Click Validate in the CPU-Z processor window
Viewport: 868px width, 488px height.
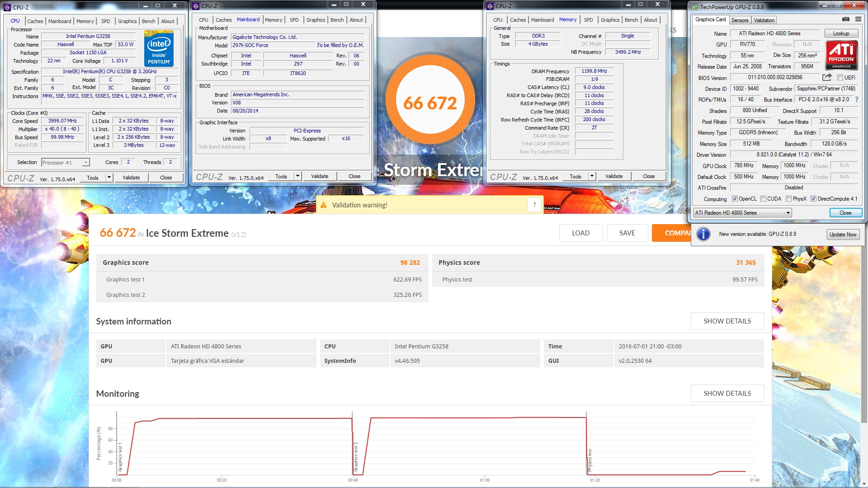[x=131, y=178]
